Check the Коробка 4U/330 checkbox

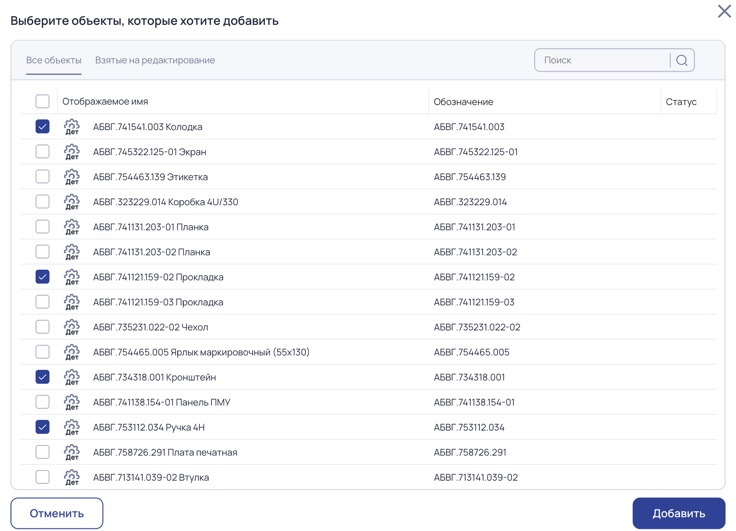42,202
